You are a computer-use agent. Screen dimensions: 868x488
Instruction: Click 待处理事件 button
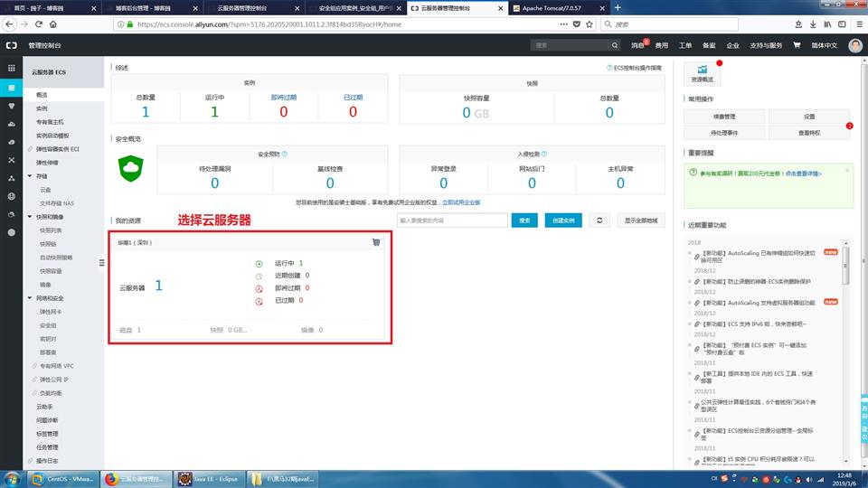click(x=724, y=133)
